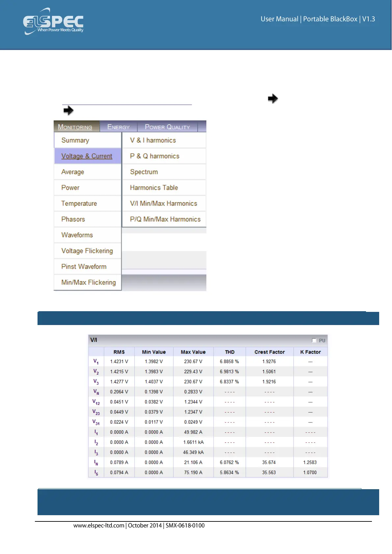
Task: Click RMS value 1.4231 V
Action: click(x=119, y=362)
